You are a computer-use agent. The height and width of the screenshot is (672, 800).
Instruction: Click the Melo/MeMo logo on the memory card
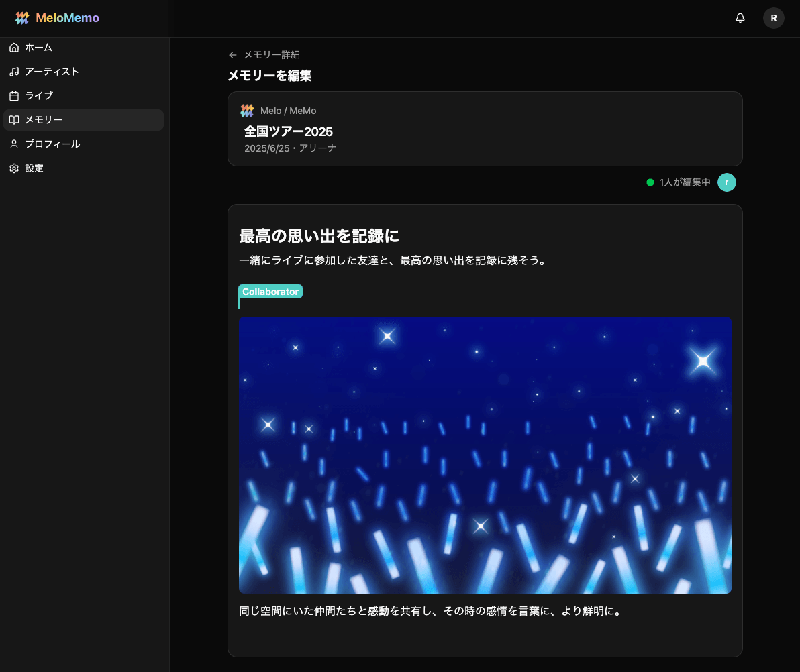tap(246, 110)
